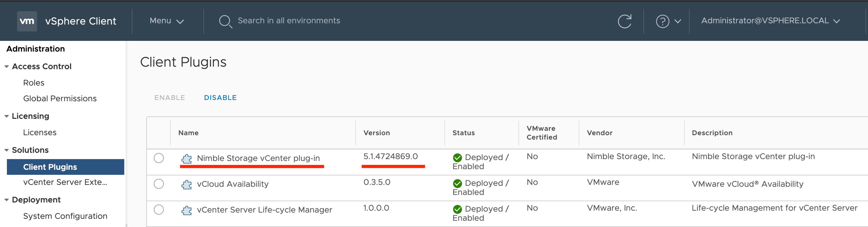Collapse the Licensing section
Screen dimensions: 868x227
(6, 116)
